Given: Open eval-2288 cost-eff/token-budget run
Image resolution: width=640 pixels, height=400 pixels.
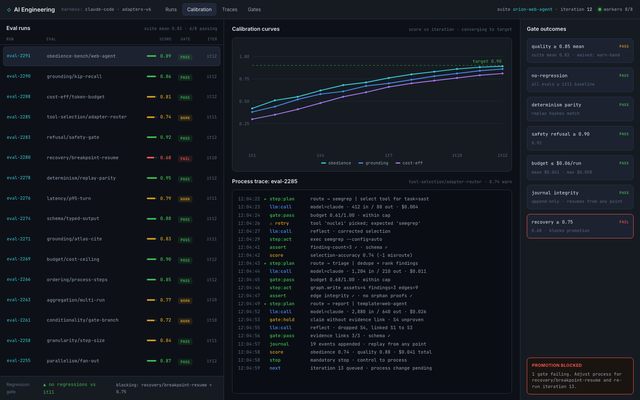Looking at the screenshot, I should [x=111, y=97].
